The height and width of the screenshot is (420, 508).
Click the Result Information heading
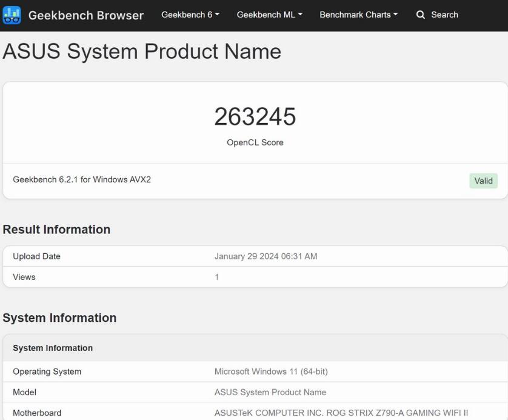(56, 229)
